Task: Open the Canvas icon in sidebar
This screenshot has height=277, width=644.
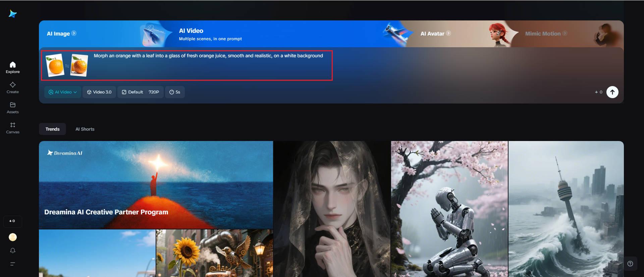Action: click(13, 125)
